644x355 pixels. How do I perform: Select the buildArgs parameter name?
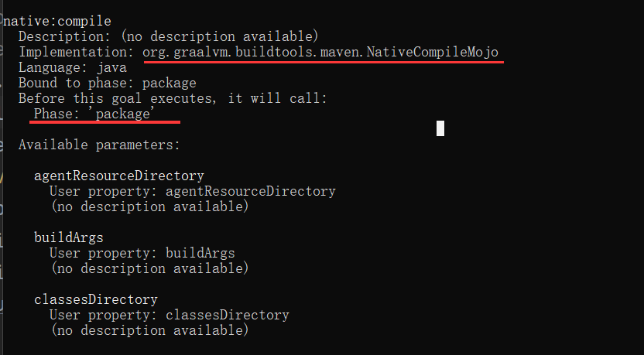(69, 237)
